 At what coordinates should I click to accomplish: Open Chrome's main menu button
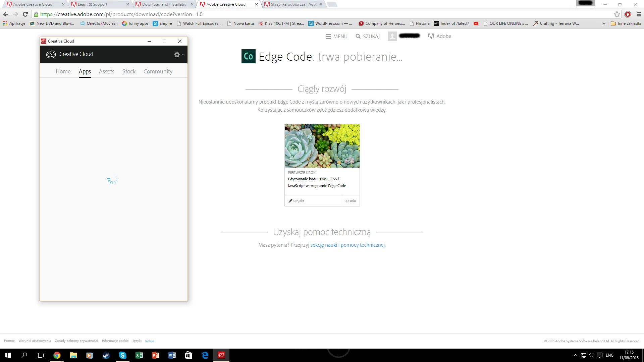click(x=639, y=14)
